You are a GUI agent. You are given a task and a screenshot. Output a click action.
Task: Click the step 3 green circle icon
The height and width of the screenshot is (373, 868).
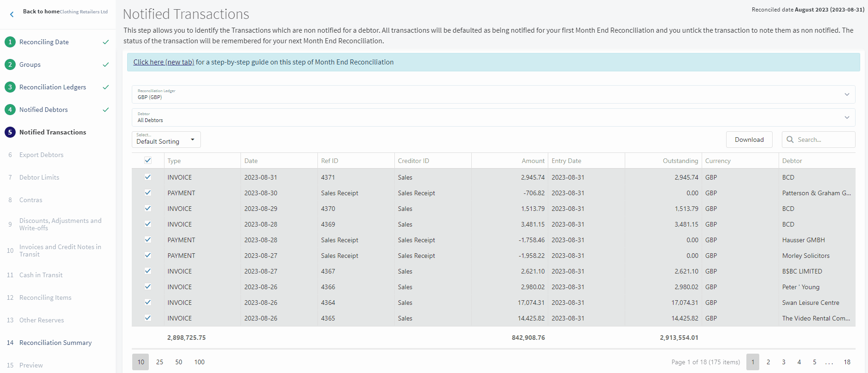[10, 87]
